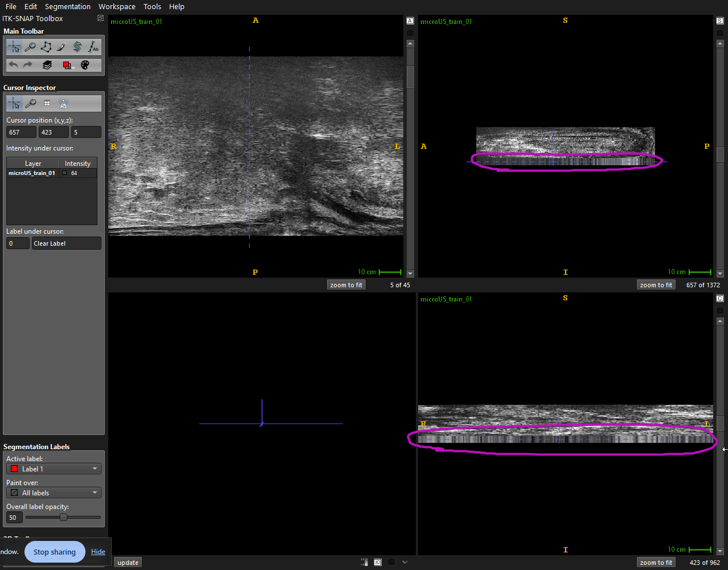
Task: Open the Paint over 'All labels' dropdown
Action: (54, 492)
